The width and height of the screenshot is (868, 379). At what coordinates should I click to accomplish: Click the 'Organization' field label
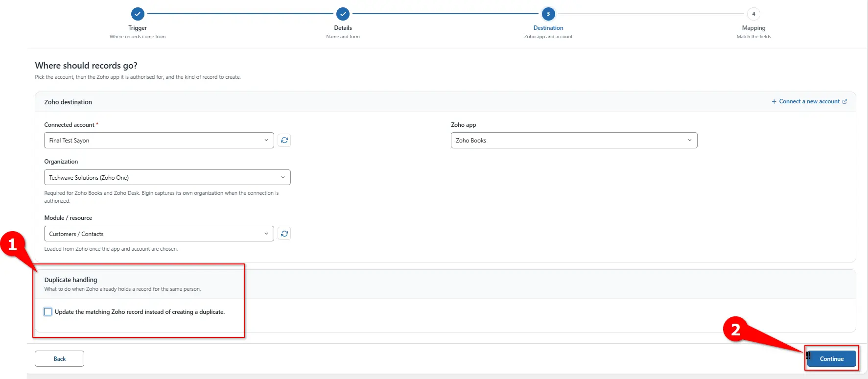[61, 162]
